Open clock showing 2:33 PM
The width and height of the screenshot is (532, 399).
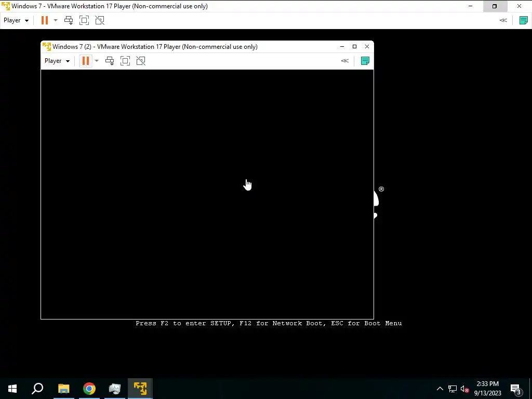tap(487, 389)
